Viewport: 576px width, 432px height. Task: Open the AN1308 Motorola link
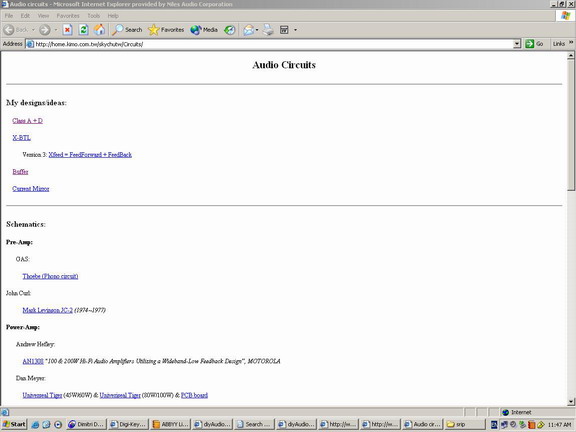(x=33, y=361)
